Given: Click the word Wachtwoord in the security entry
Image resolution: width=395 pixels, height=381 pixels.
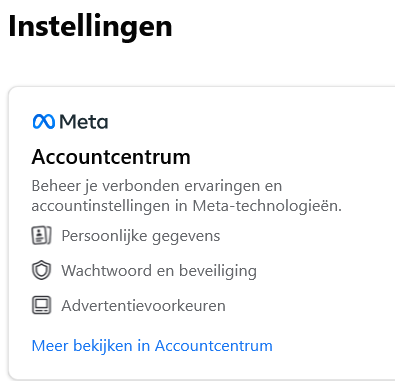Looking at the screenshot, I should 107,270.
